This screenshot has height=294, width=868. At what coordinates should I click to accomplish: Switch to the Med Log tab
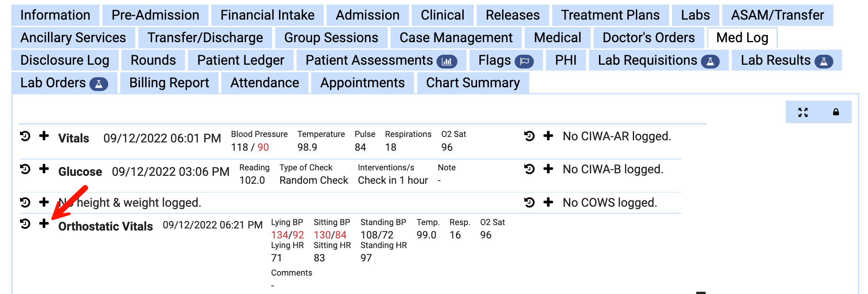tap(742, 38)
